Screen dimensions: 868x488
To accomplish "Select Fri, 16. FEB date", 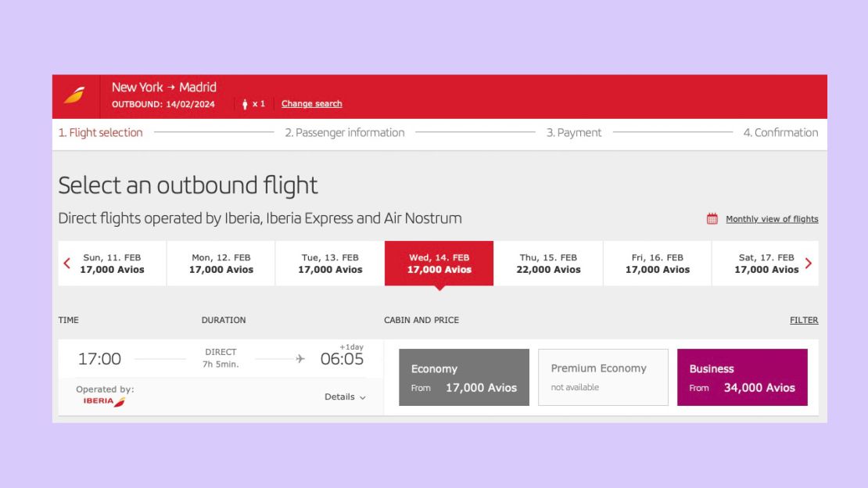I will tap(657, 263).
